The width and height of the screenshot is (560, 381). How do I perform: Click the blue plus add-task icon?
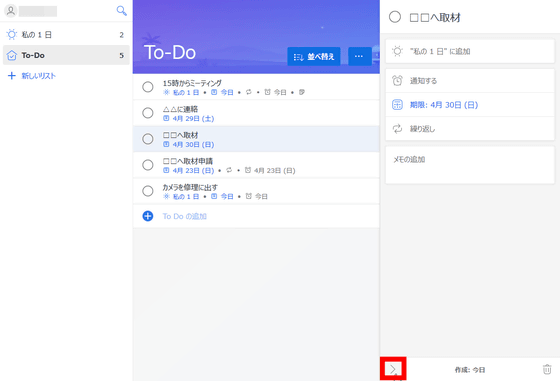148,216
